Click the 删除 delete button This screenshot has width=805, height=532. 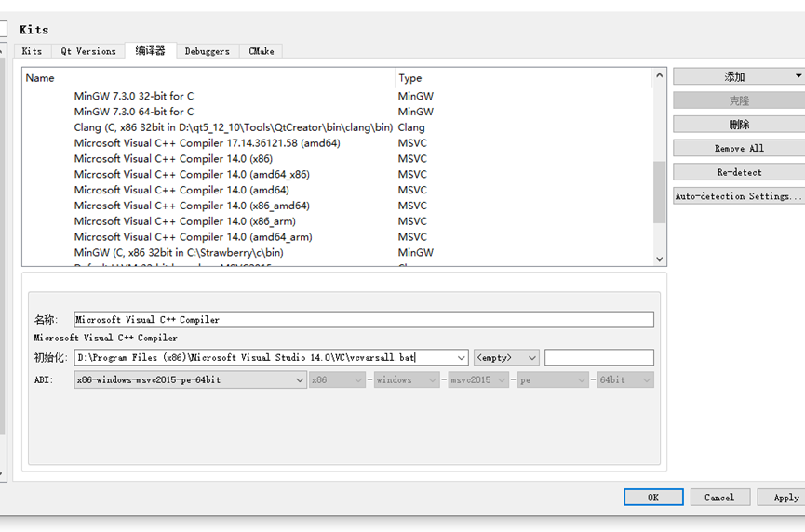click(x=739, y=125)
